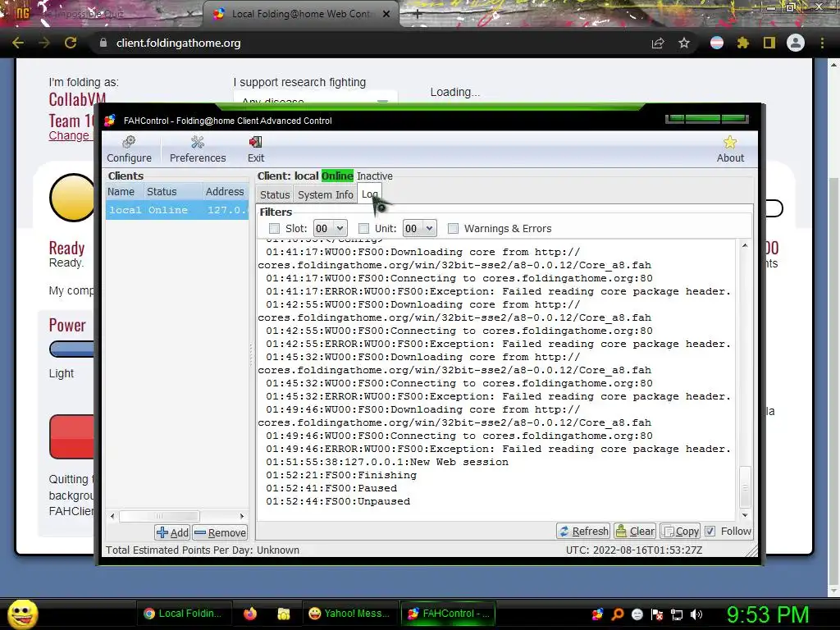Open FAHControl Preferences

pyautogui.click(x=198, y=149)
